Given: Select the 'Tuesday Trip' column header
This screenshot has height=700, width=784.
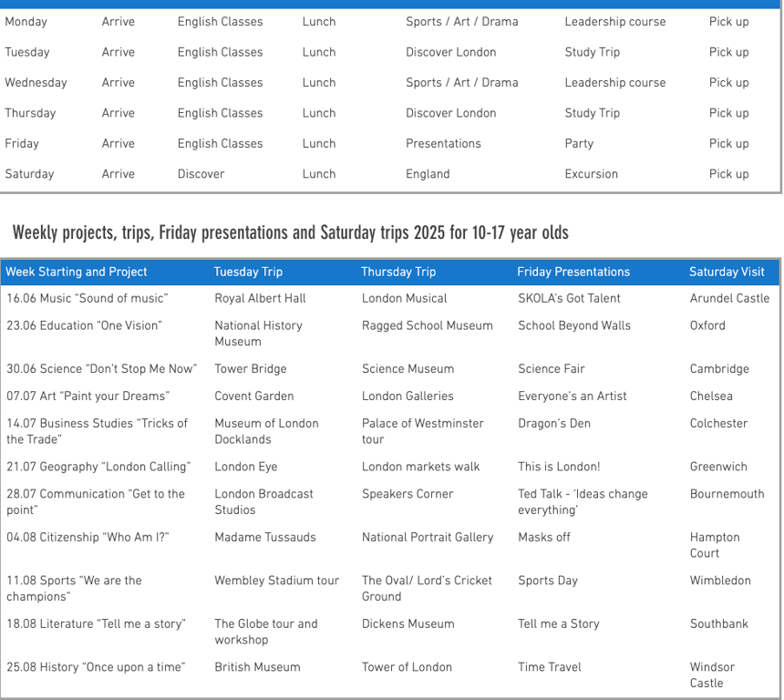Looking at the screenshot, I should (x=248, y=272).
